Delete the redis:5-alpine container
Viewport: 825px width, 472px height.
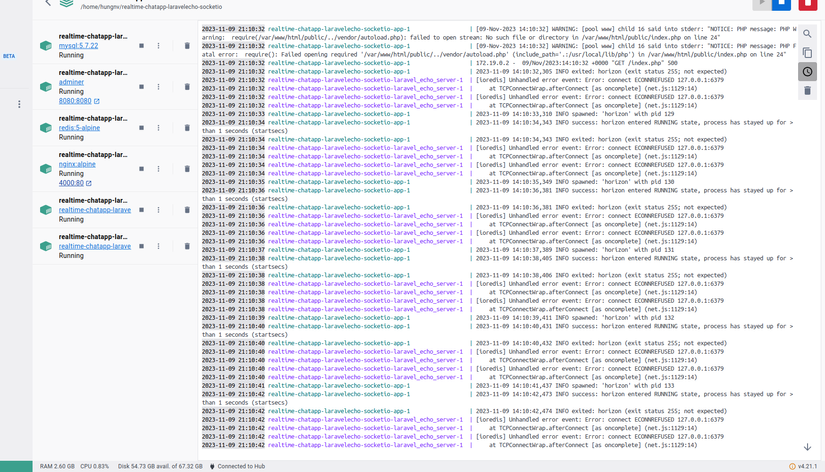coord(187,128)
